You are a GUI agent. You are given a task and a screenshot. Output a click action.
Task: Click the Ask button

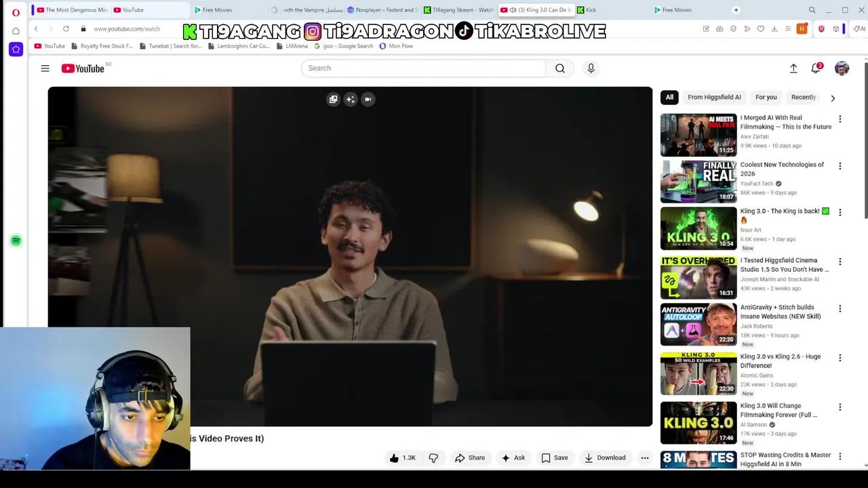coord(513,458)
